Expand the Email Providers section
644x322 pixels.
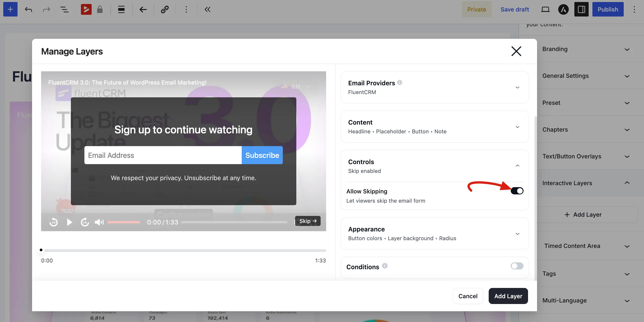[435, 87]
